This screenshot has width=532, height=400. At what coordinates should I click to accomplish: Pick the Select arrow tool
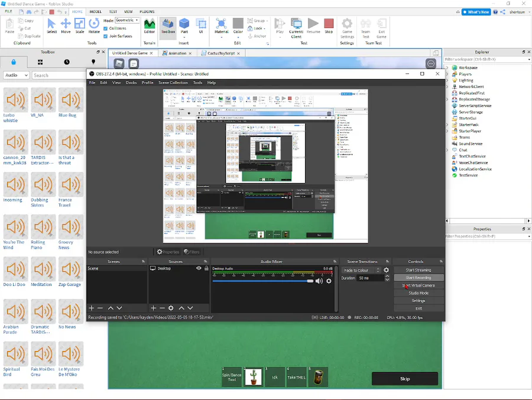coord(51,26)
